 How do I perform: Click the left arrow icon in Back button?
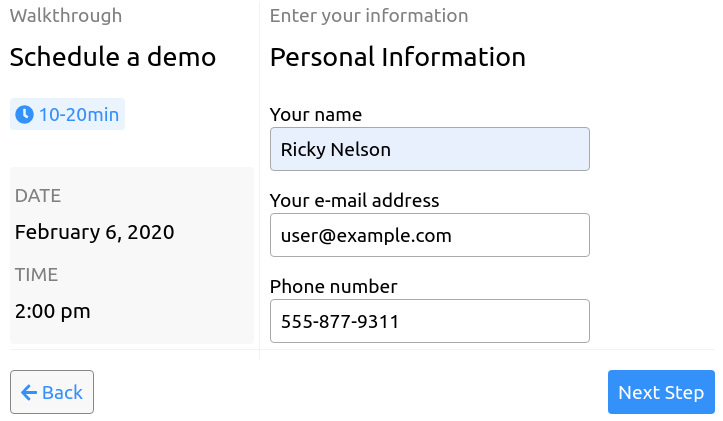click(x=29, y=393)
